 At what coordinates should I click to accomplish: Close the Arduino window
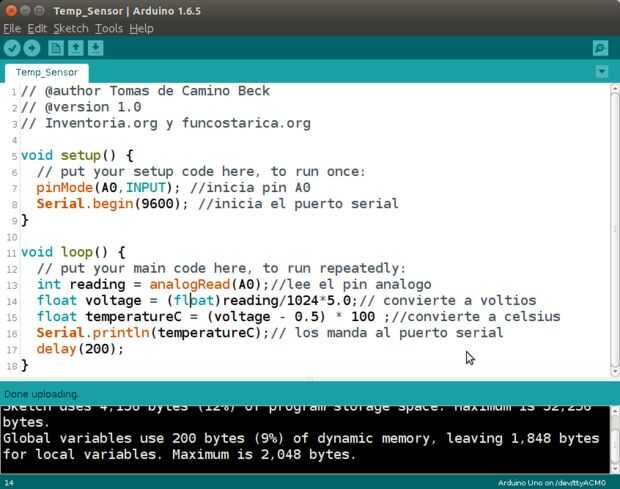coord(11,10)
